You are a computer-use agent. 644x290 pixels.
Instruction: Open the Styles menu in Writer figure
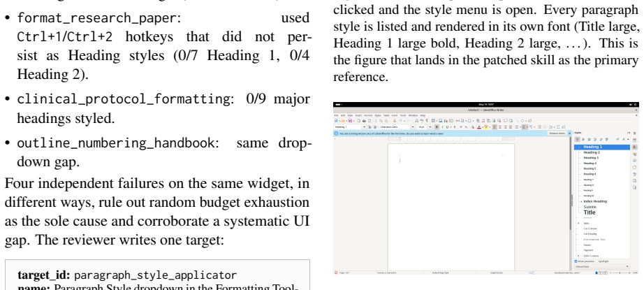point(377,115)
